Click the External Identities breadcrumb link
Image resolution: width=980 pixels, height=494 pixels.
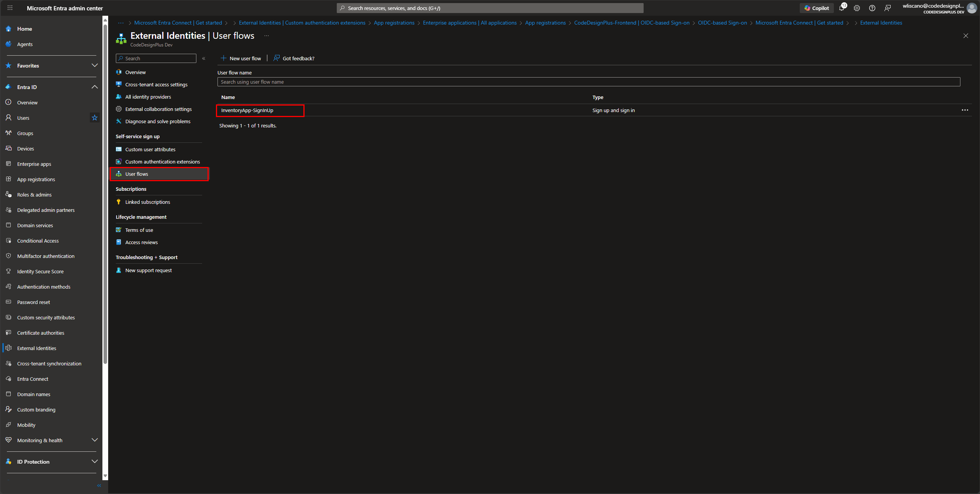click(881, 23)
